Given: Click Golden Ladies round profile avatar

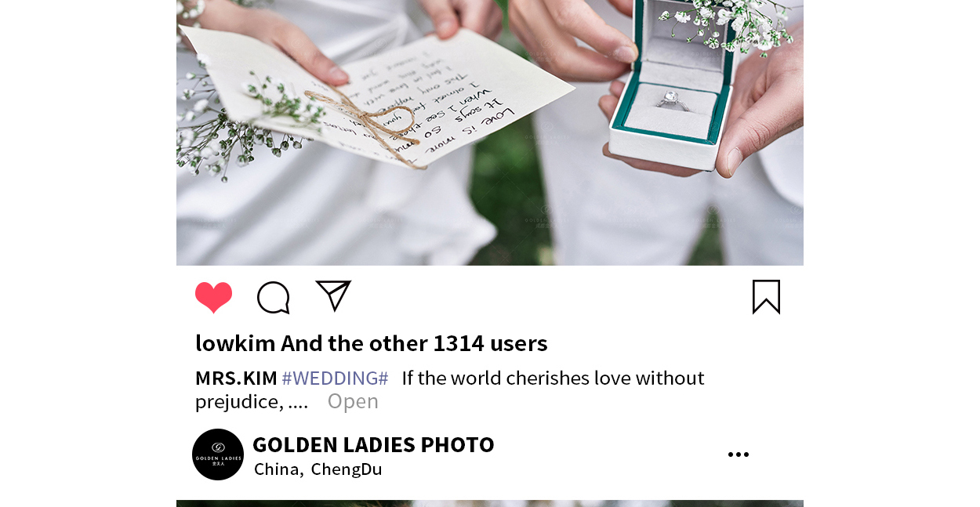Looking at the screenshot, I should click(x=218, y=454).
